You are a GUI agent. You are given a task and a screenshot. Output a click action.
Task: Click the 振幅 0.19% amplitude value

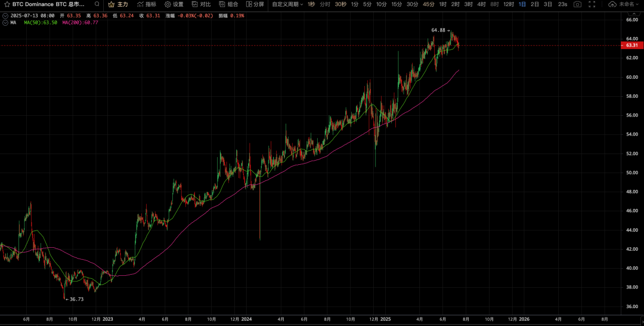[231, 16]
